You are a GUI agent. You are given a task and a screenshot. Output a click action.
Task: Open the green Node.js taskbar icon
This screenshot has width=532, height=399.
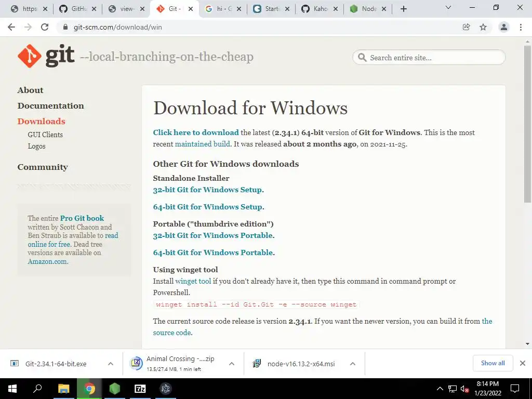click(x=115, y=389)
